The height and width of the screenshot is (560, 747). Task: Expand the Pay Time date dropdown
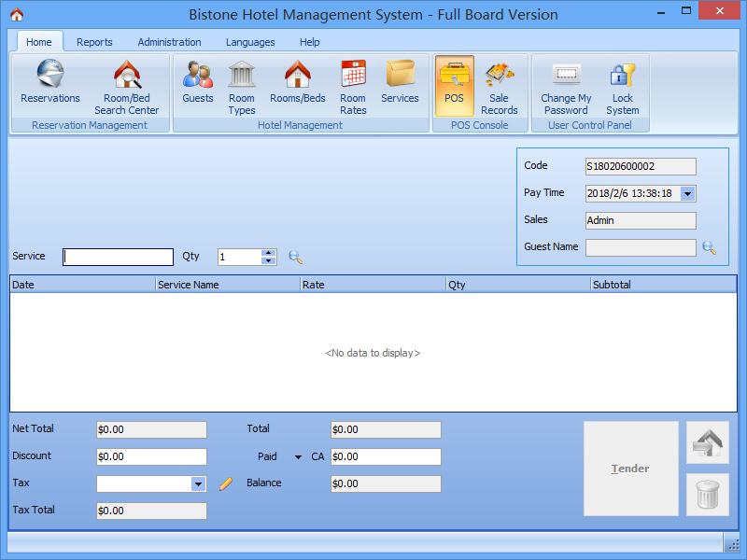point(687,193)
